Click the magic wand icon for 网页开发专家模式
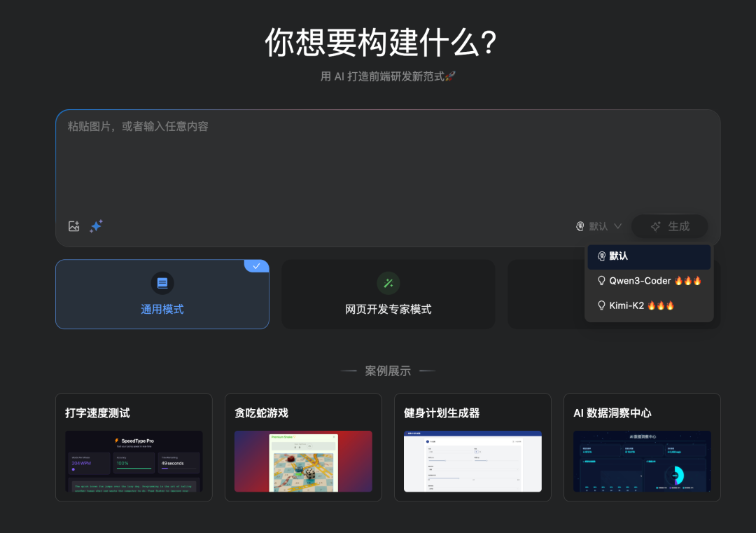The image size is (756, 533). coord(388,283)
